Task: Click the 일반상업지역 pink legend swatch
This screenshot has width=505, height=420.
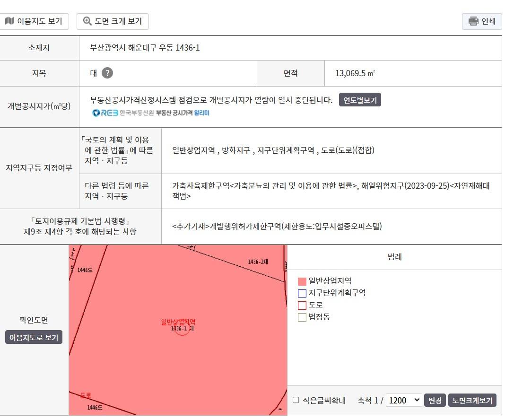Action: [x=302, y=281]
